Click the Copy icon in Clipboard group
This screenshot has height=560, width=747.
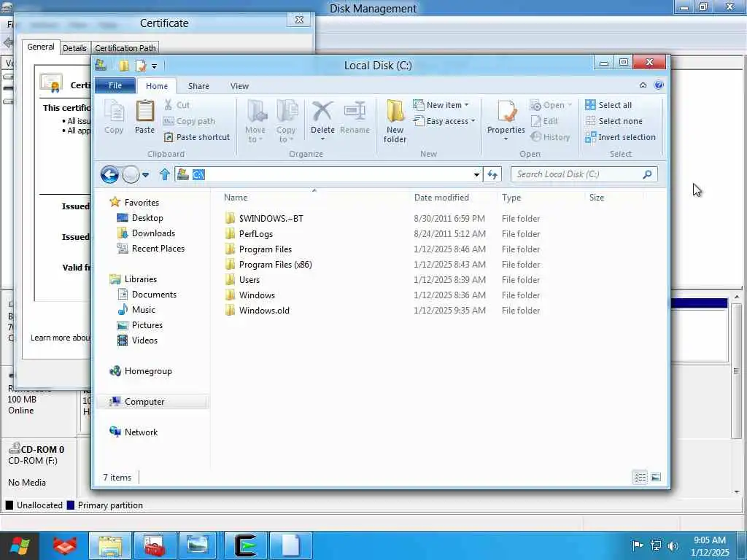tap(114, 117)
